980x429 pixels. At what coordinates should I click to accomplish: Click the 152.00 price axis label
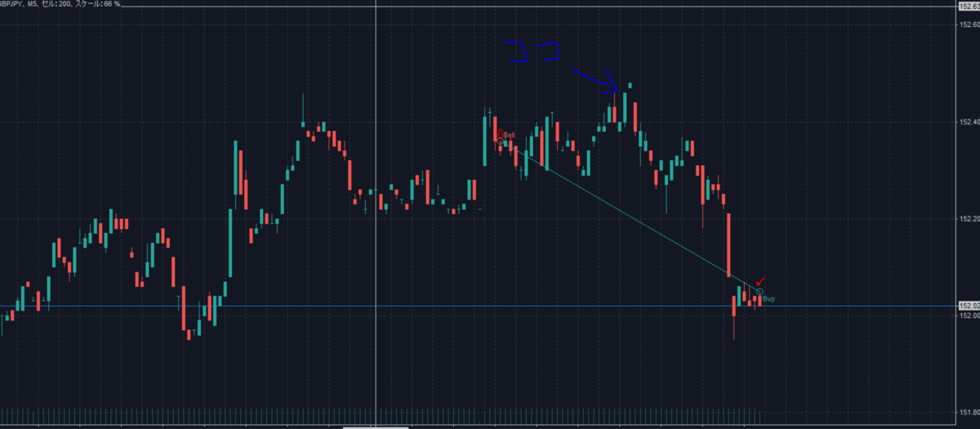[969, 315]
